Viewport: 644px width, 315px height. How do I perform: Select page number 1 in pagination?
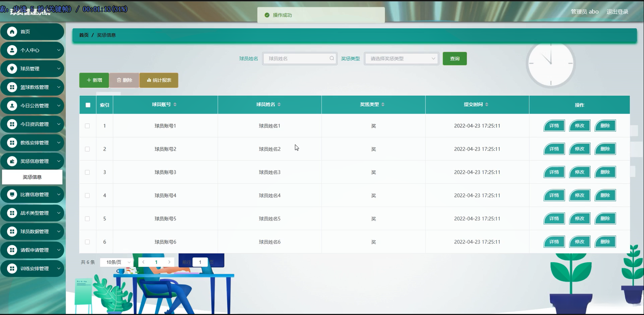(156, 262)
